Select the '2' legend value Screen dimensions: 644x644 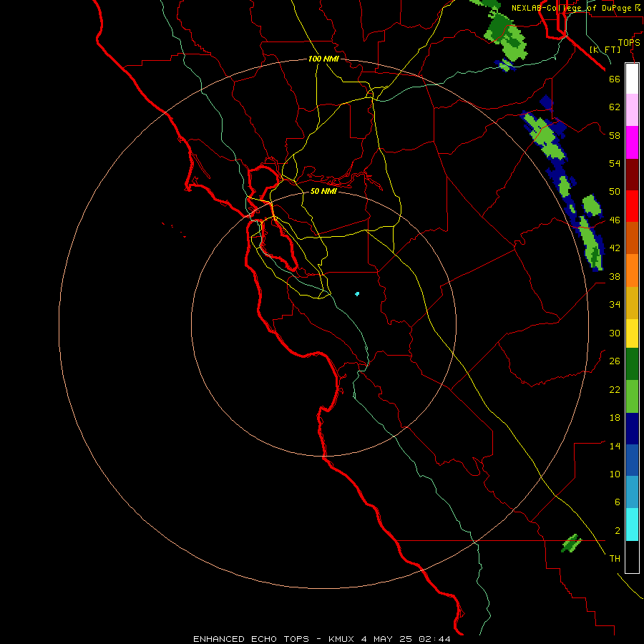pos(617,530)
